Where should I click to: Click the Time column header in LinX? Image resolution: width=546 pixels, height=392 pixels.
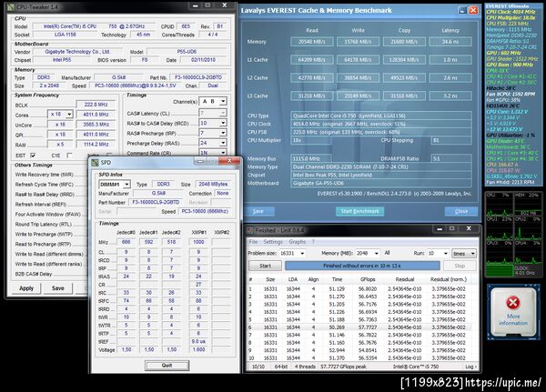click(x=337, y=279)
